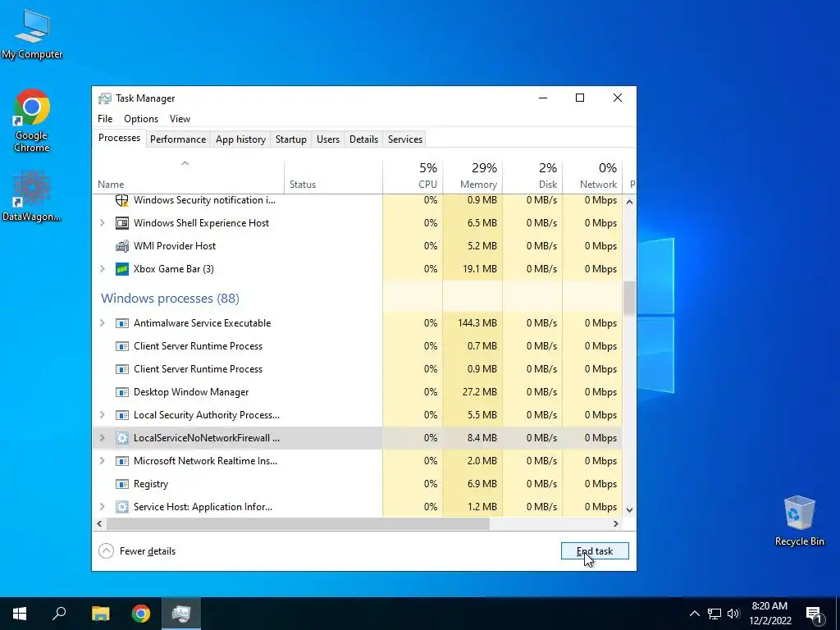Screen dimensions: 840x630
Task: Expand the Xbox Game Bar (3) group
Action: (103, 269)
